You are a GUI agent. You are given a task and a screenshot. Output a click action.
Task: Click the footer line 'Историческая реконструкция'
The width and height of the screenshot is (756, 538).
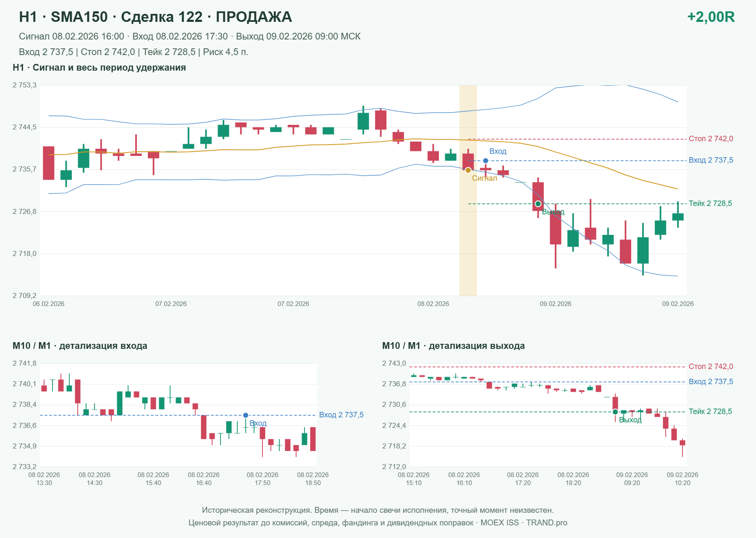378,510
